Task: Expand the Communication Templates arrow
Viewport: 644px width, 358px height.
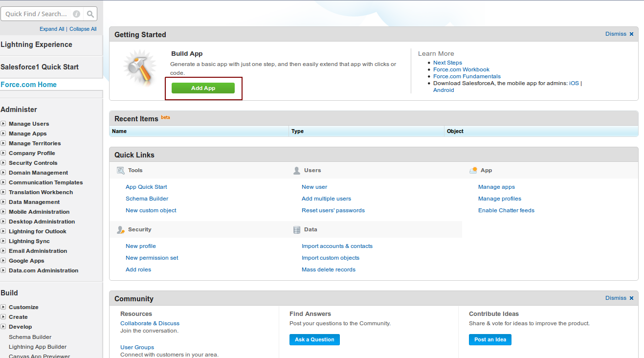Action: point(3,182)
